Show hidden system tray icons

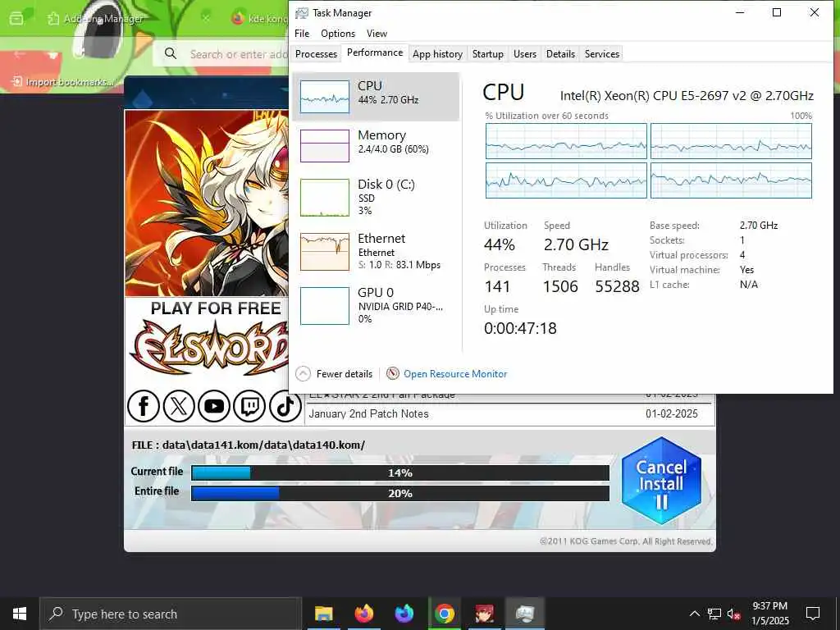coord(694,614)
